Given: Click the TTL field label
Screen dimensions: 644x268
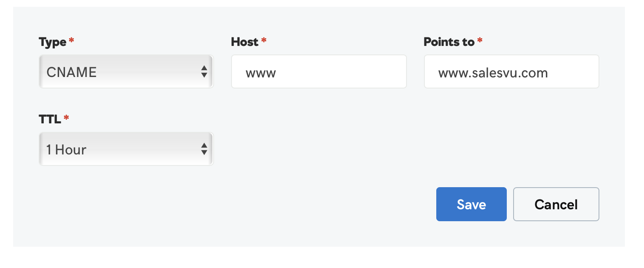Looking at the screenshot, I should (50, 119).
